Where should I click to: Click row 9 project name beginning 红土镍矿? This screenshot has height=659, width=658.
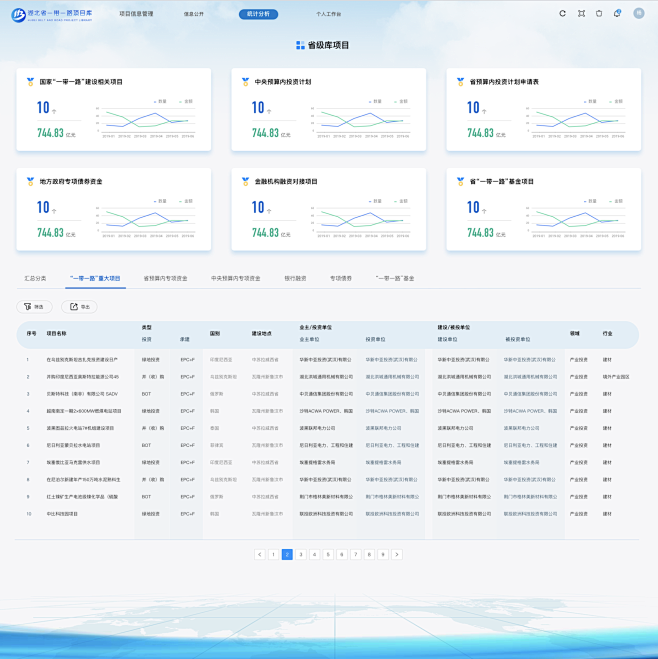pos(82,497)
